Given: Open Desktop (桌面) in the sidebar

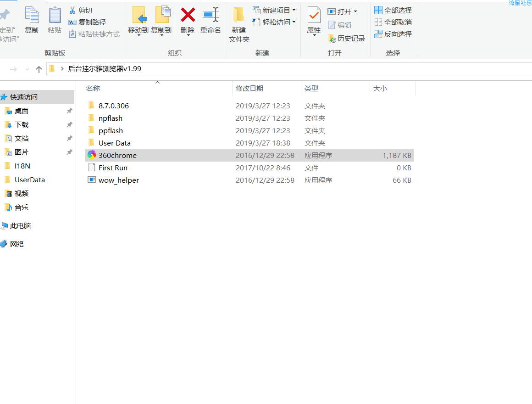Looking at the screenshot, I should tap(22, 111).
